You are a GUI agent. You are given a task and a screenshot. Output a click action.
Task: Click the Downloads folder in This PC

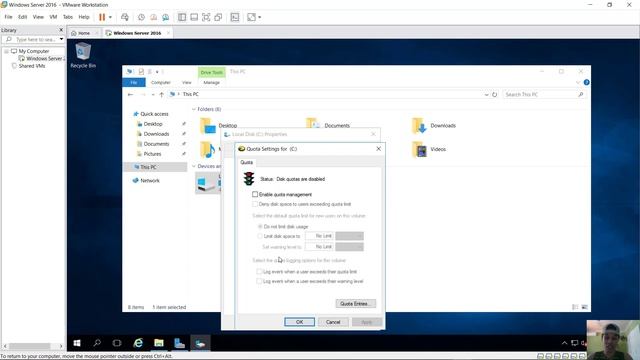click(x=433, y=126)
